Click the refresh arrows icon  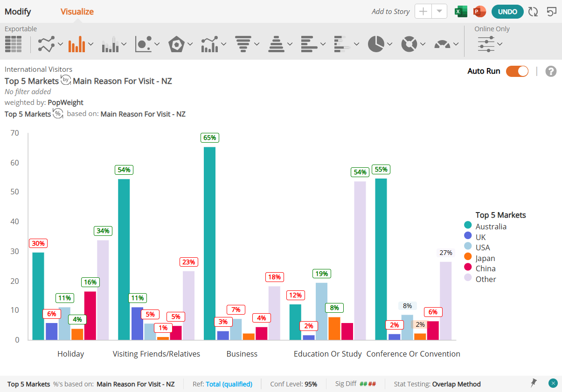pos(533,12)
